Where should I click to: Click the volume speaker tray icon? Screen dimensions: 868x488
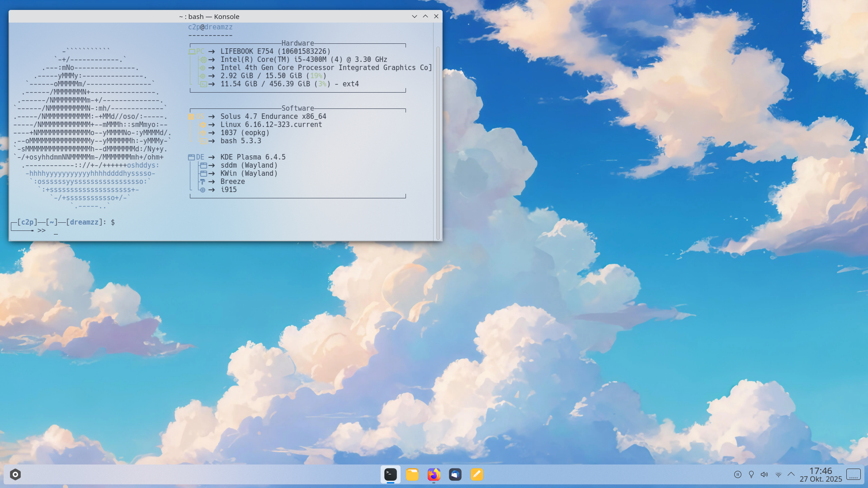[764, 474]
